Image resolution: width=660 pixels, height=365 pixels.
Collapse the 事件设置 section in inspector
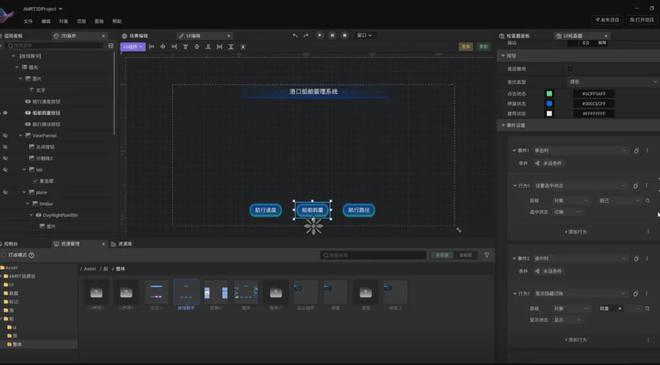click(x=503, y=125)
